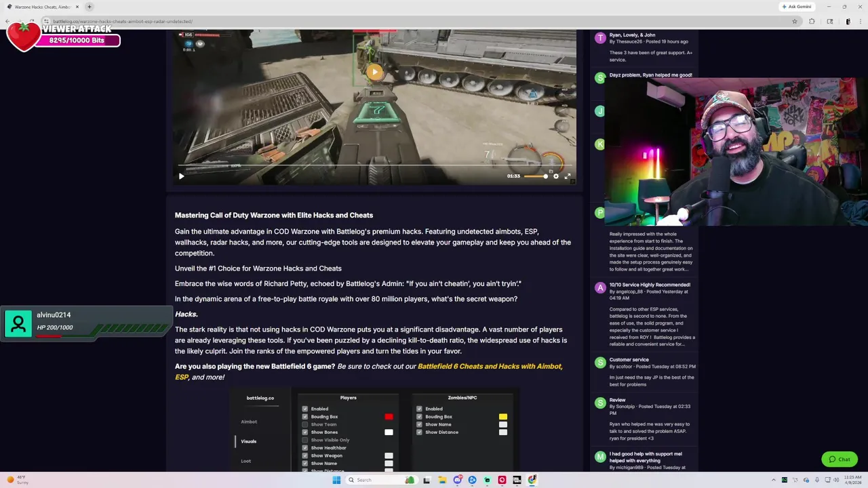Bookmark the page with the star icon
868x488 pixels.
(794, 21)
